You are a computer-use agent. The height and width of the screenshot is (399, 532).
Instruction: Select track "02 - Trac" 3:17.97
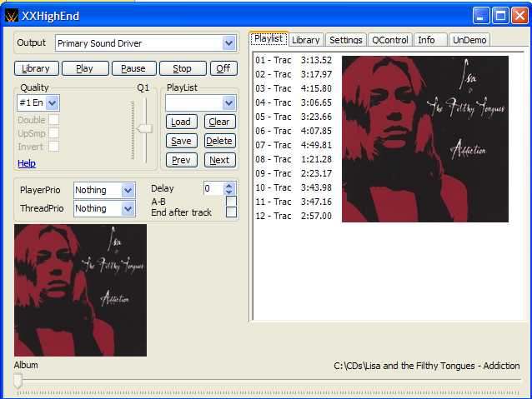(x=294, y=74)
